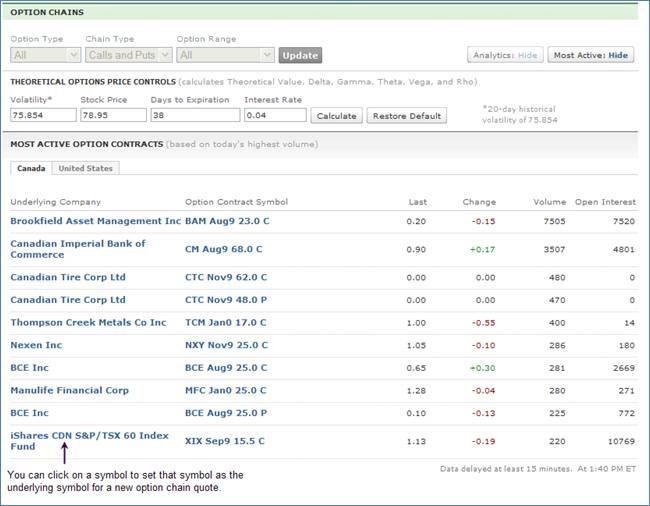Hide the Most Active section
The width and height of the screenshot is (650, 506).
[591, 55]
